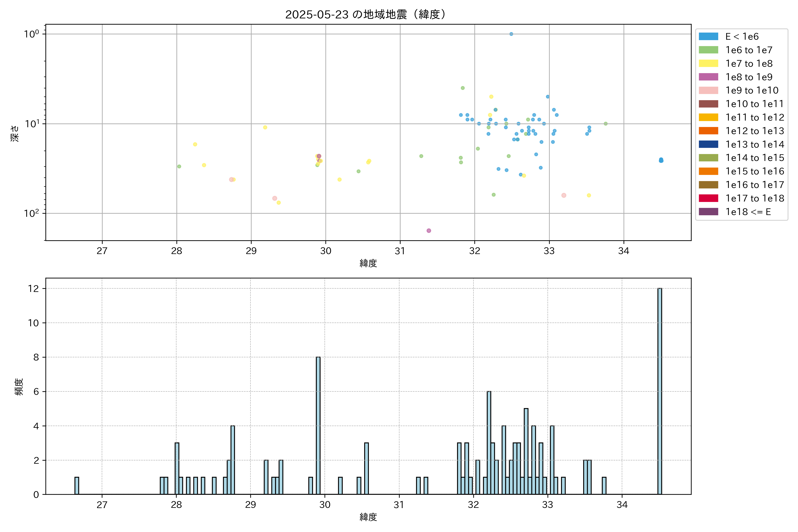Viewport: 798px width, 532px height.
Task: Click the brown 1e10 to 1e11 swatch
Action: click(x=708, y=104)
